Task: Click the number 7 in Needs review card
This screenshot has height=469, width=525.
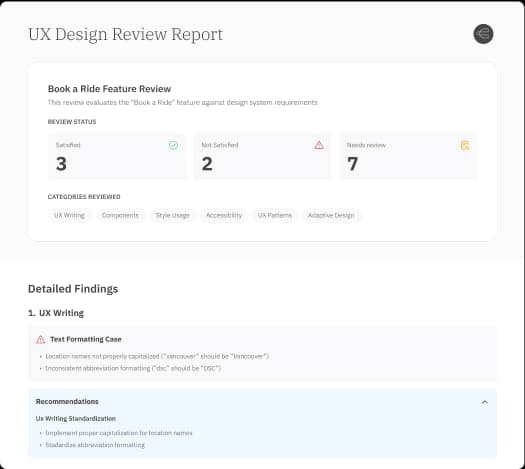Action: point(353,164)
